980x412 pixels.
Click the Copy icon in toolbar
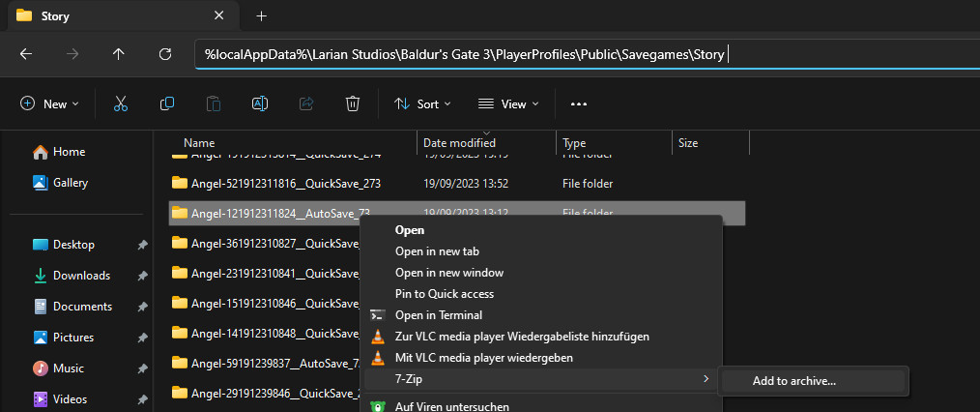click(167, 103)
